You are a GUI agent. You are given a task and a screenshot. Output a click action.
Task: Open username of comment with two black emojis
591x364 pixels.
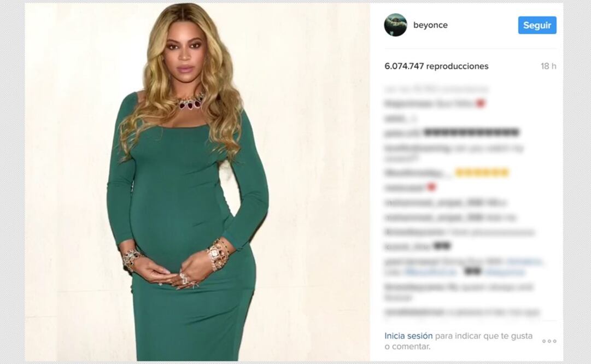[407, 247]
